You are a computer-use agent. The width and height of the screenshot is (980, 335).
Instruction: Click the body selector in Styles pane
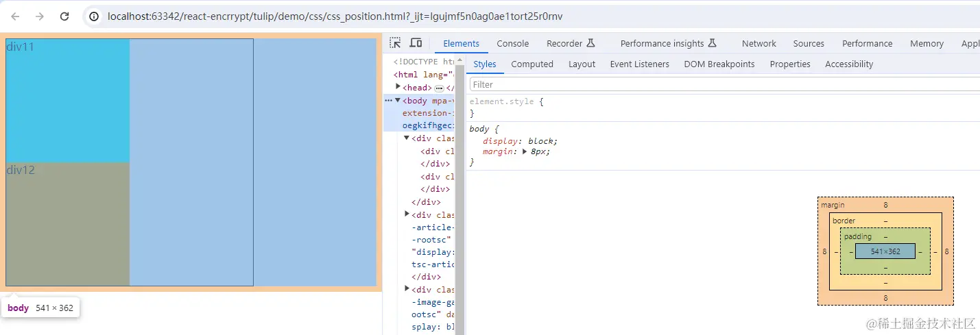click(x=480, y=129)
